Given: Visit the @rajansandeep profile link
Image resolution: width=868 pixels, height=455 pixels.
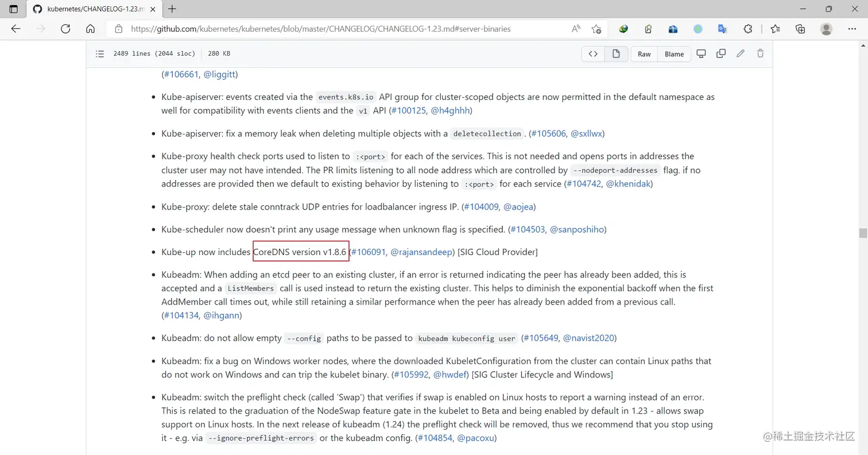Looking at the screenshot, I should click(x=421, y=252).
